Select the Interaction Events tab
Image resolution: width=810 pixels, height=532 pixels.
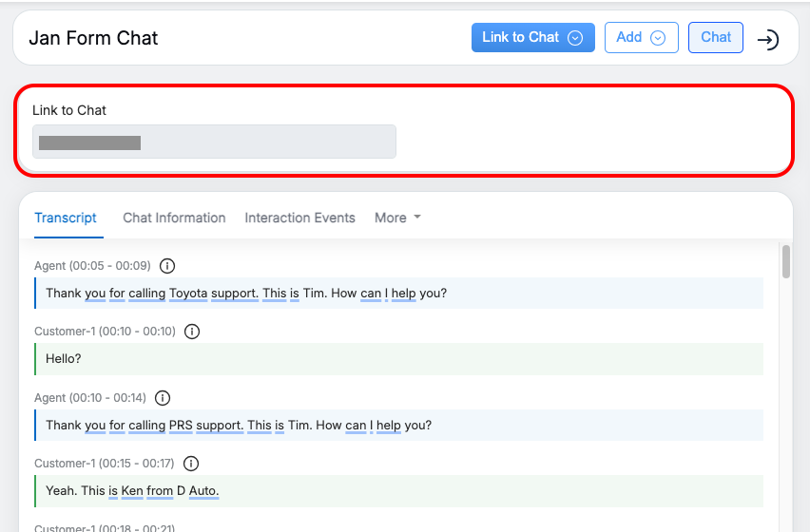tap(299, 218)
